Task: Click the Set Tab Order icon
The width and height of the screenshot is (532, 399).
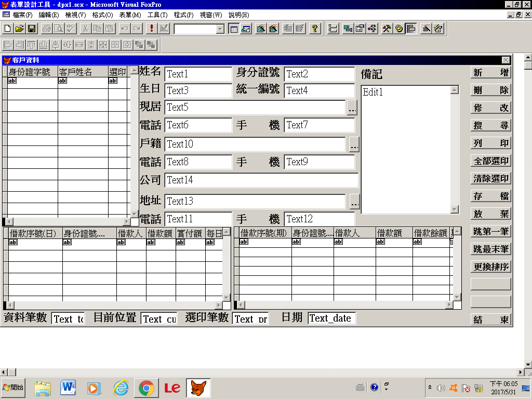Action: click(332, 29)
